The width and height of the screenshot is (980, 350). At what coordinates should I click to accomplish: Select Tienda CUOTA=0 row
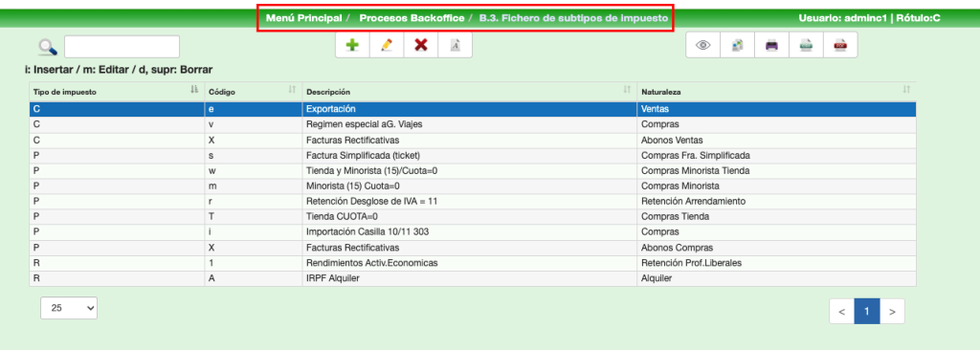[x=473, y=217]
